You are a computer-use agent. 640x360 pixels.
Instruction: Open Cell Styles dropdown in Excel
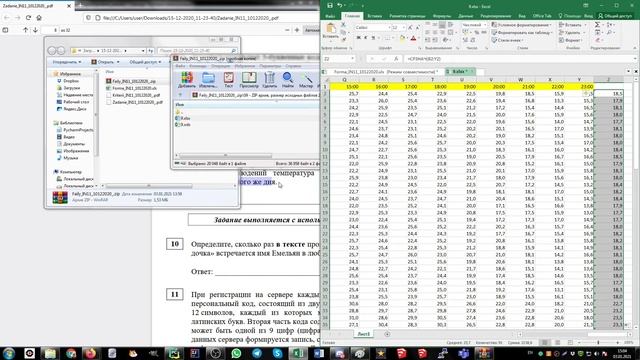[508, 40]
